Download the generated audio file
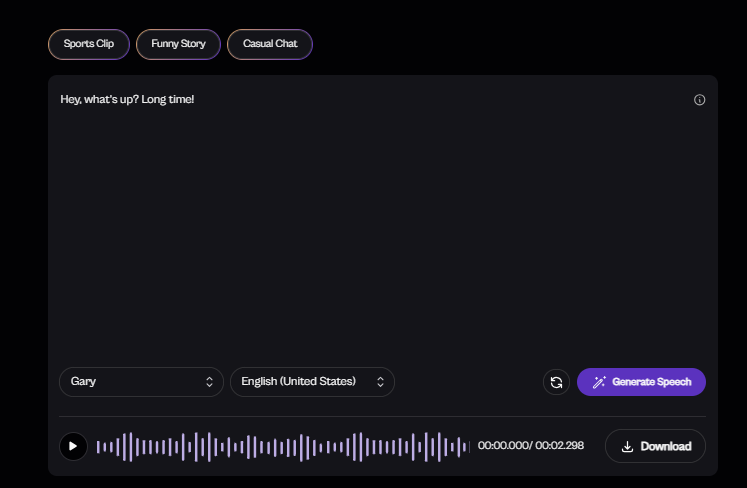Image resolution: width=747 pixels, height=488 pixels. point(655,446)
